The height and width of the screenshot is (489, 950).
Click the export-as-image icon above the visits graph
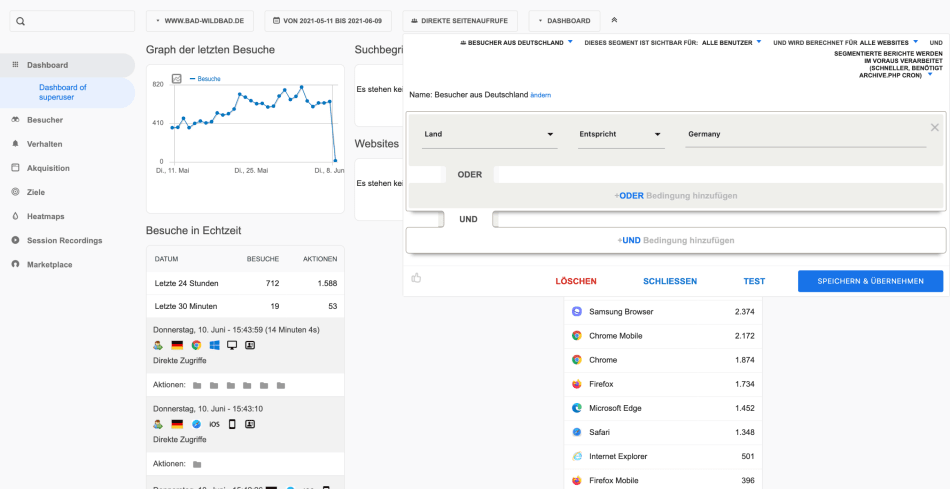[177, 78]
